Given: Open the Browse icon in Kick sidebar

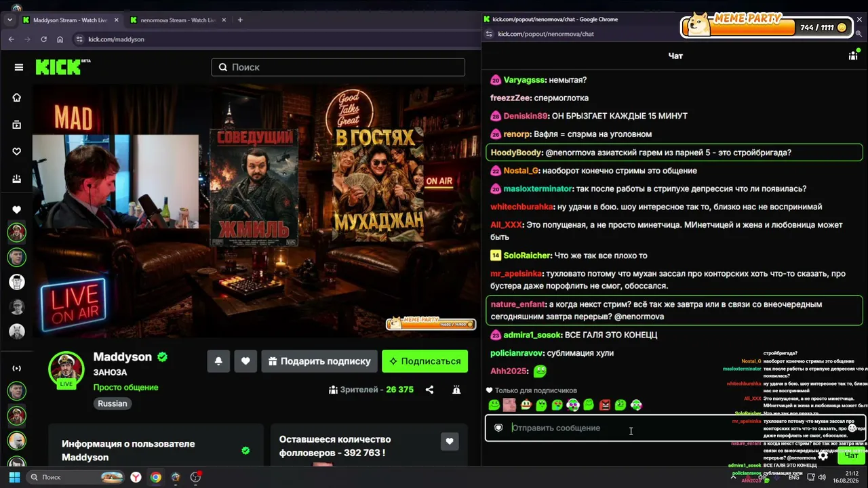Looking at the screenshot, I should 17,125.
